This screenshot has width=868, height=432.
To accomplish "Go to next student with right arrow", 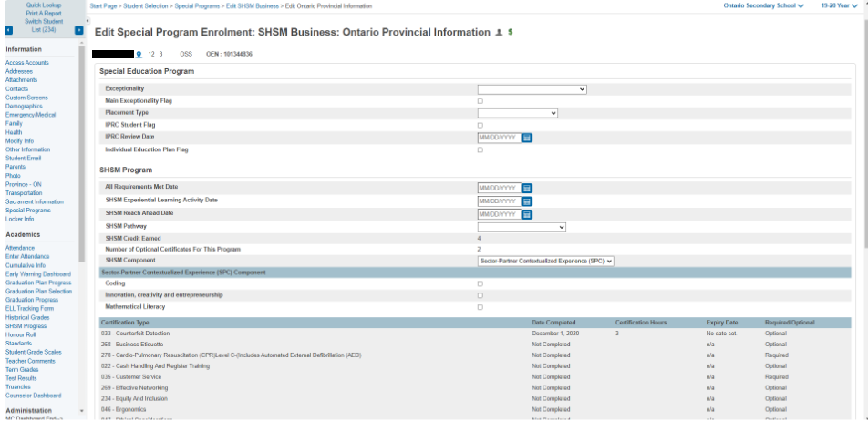I will 78,30.
